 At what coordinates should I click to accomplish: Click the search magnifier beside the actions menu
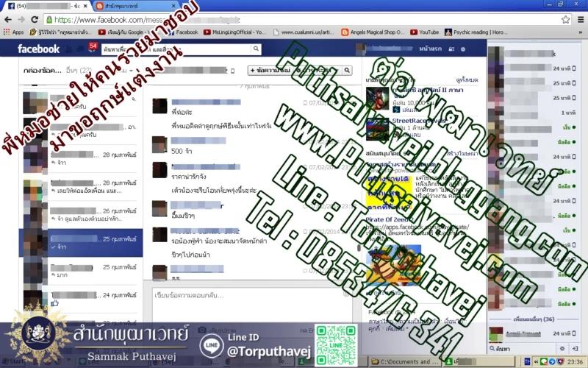click(347, 70)
